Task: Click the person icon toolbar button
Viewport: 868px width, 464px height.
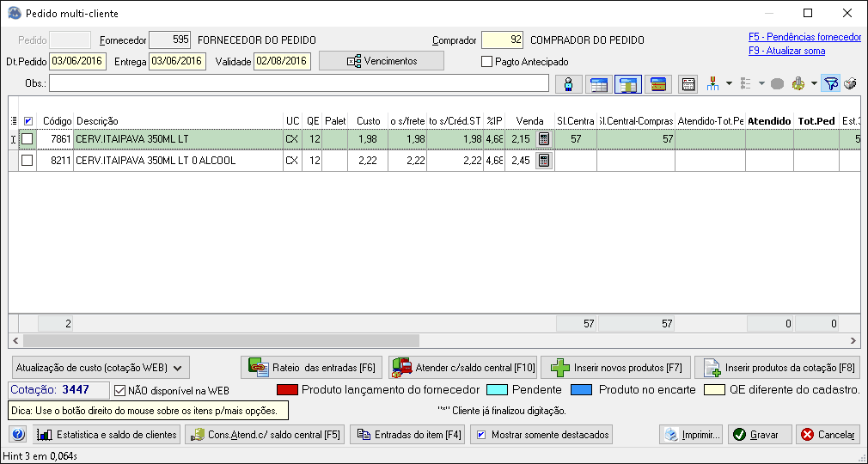Action: pos(569,84)
